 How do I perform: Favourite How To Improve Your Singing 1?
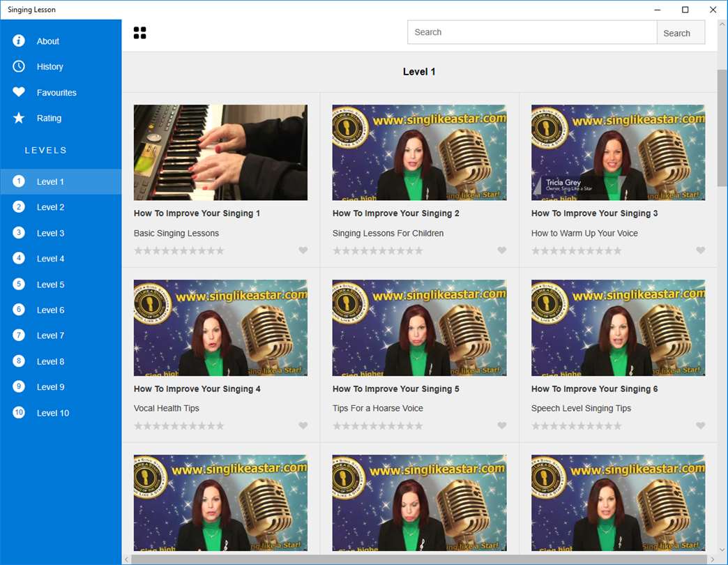[x=303, y=250]
